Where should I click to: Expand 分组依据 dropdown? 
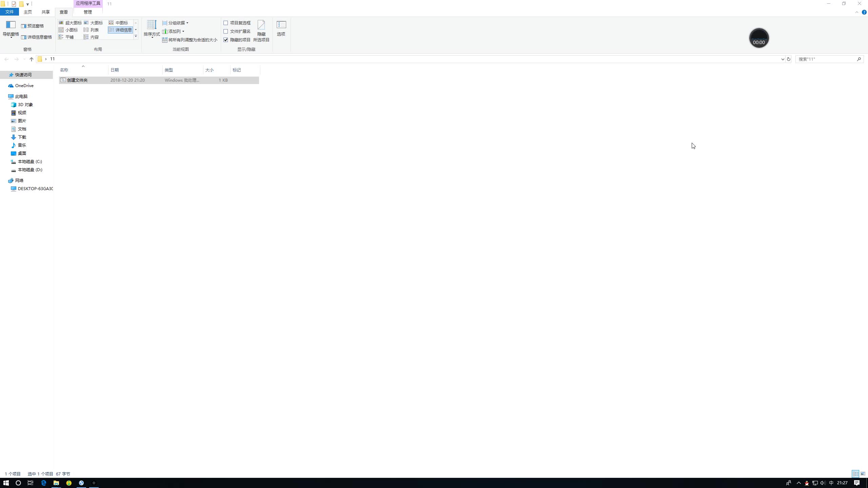187,23
